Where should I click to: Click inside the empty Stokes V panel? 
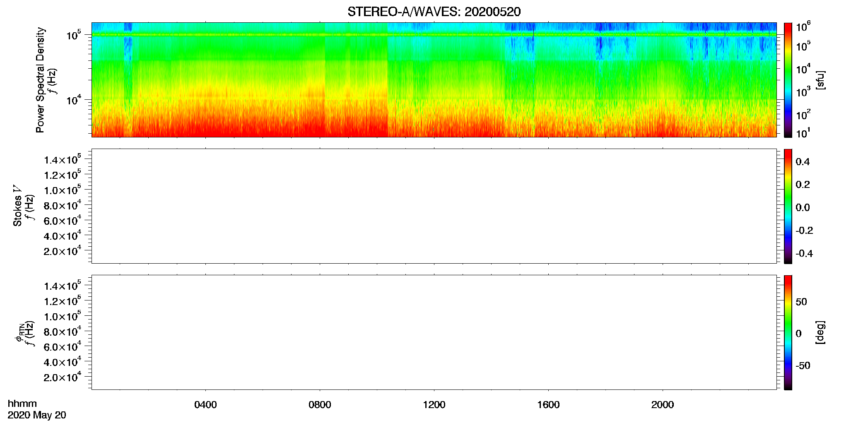click(x=434, y=206)
